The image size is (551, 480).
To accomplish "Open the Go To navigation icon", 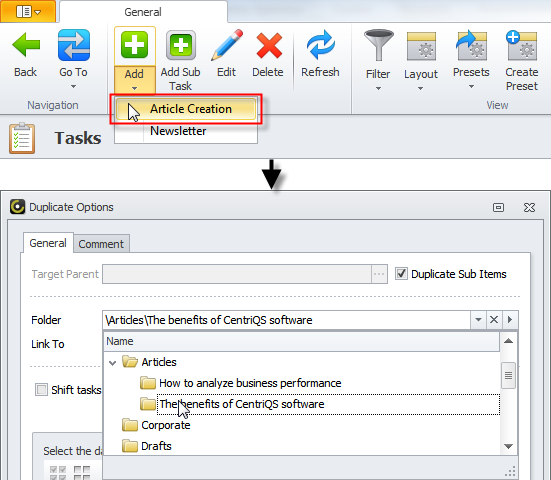I will pyautogui.click(x=73, y=45).
